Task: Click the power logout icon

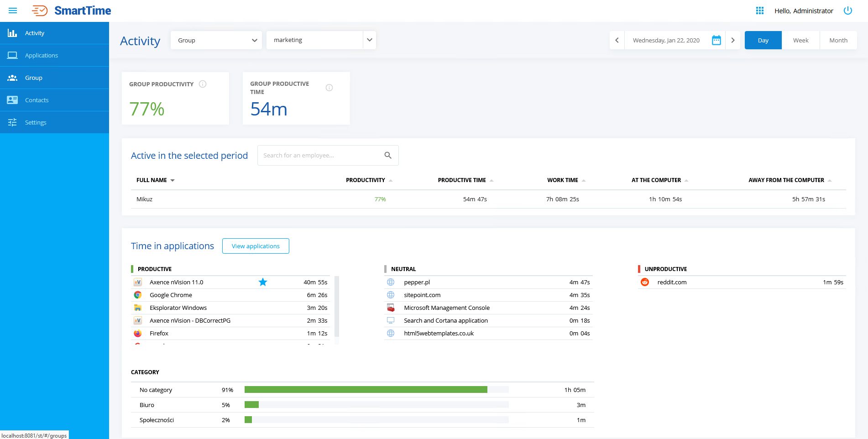Action: 847,10
